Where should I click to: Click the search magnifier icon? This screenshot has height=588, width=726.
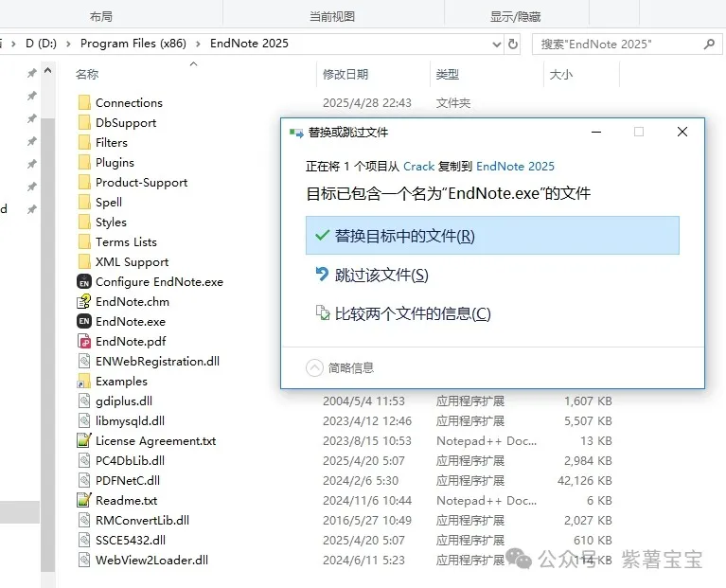tap(708, 44)
